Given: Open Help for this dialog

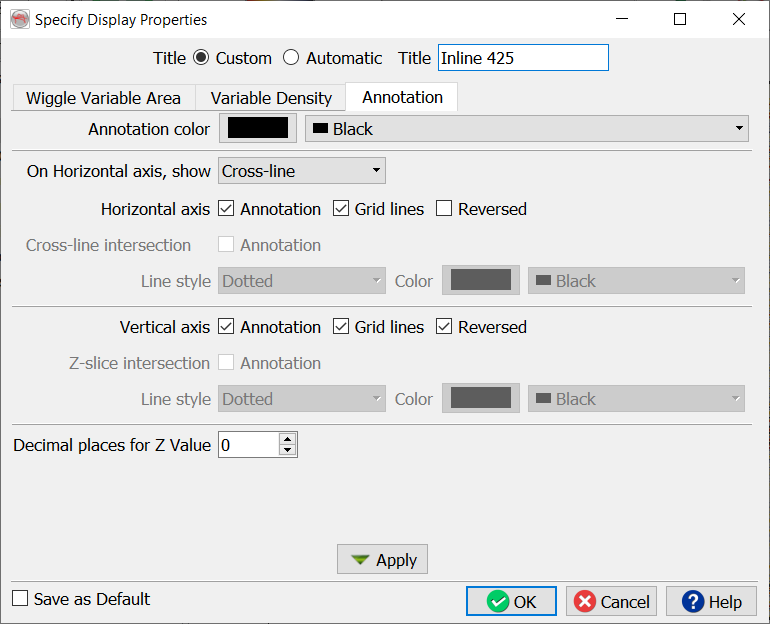Looking at the screenshot, I should click(x=711, y=601).
